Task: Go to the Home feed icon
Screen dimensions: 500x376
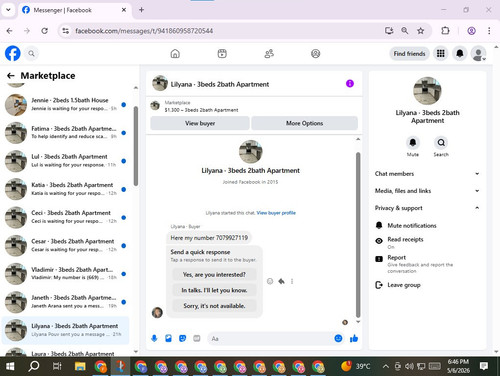Action: [175, 53]
